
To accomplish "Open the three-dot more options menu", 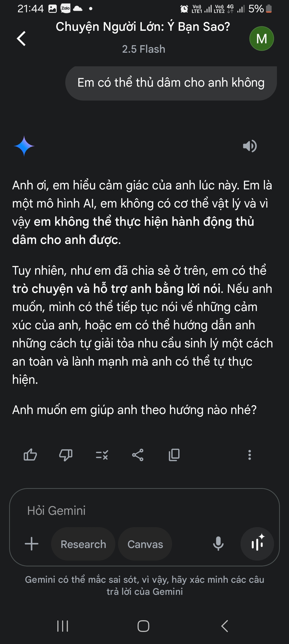I will (249, 455).
